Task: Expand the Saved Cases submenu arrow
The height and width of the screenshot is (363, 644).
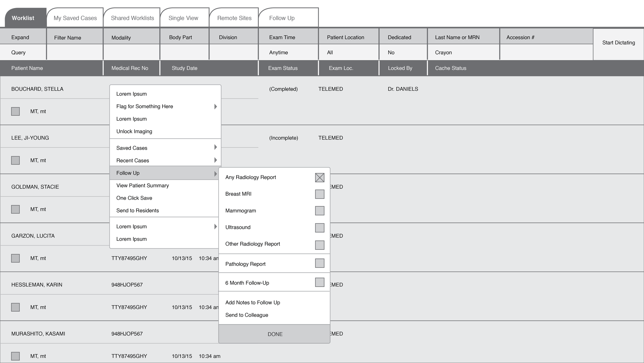Action: click(216, 147)
